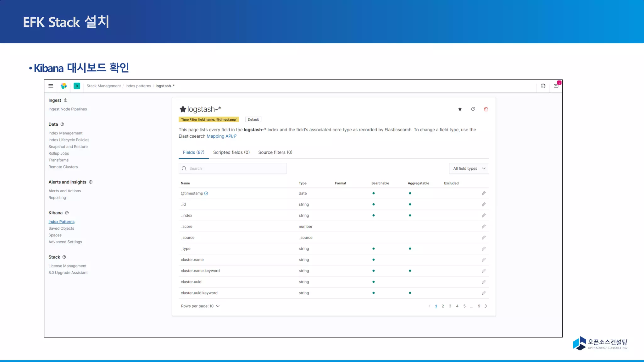644x362 pixels.
Task: Click the help menu icon in header
Action: point(543,86)
